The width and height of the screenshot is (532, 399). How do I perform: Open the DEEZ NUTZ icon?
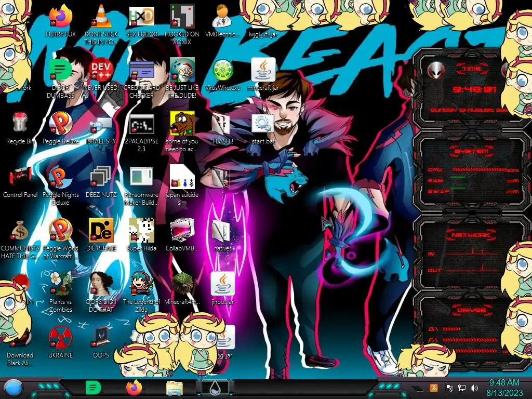pos(101,177)
